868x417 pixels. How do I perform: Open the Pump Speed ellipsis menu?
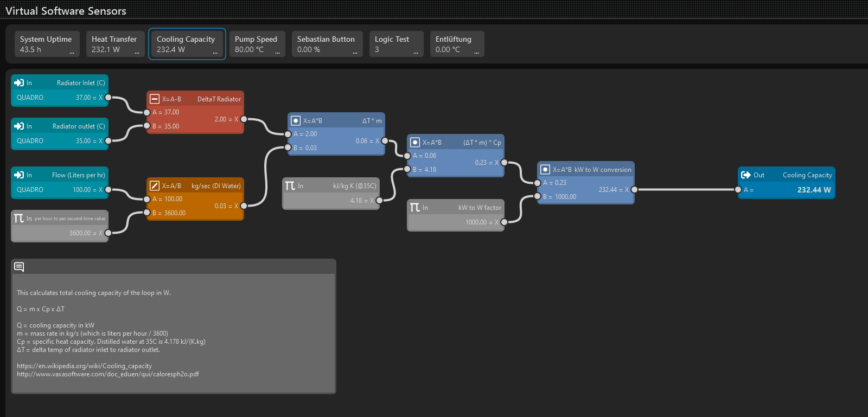[277, 53]
